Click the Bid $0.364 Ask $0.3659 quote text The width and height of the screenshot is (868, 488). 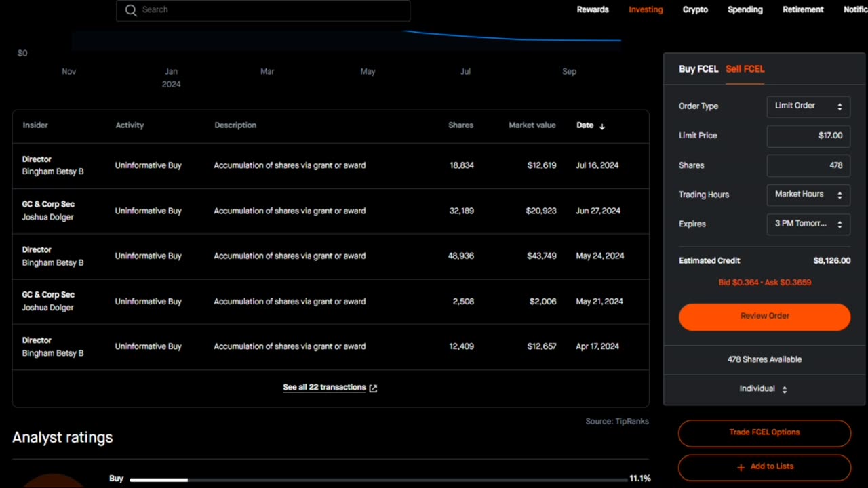(764, 283)
